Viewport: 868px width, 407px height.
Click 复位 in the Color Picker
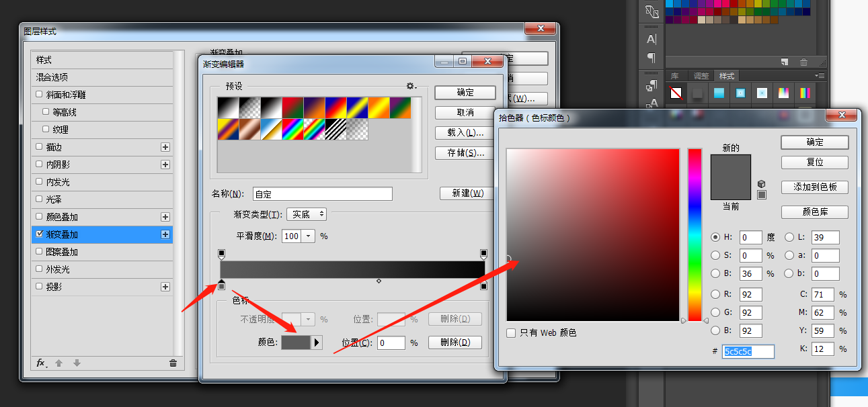tap(815, 163)
